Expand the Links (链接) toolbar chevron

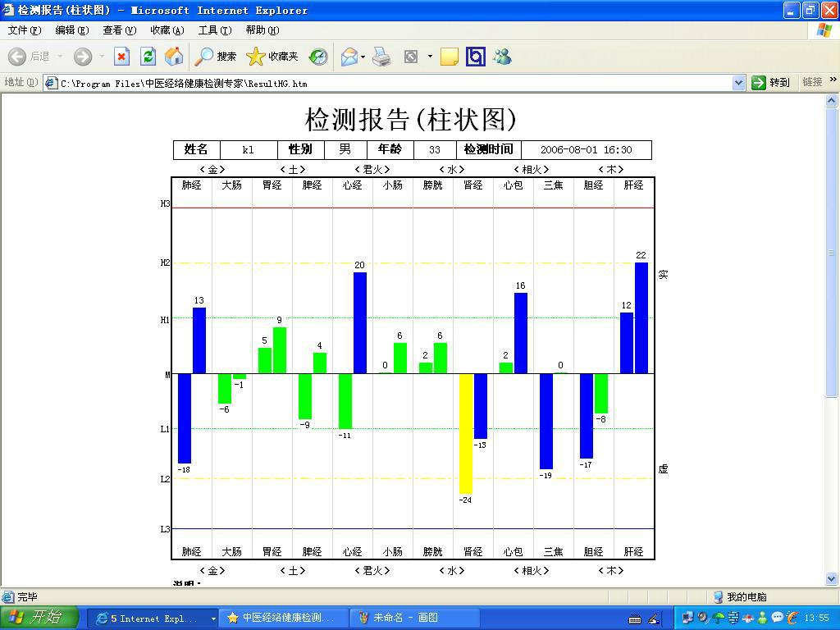coord(833,80)
